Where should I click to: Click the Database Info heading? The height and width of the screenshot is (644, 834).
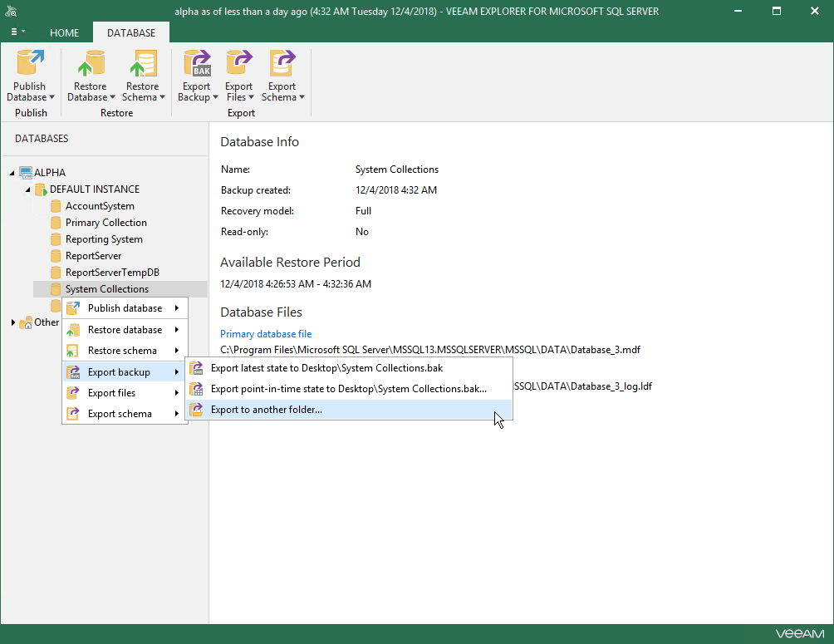point(259,142)
